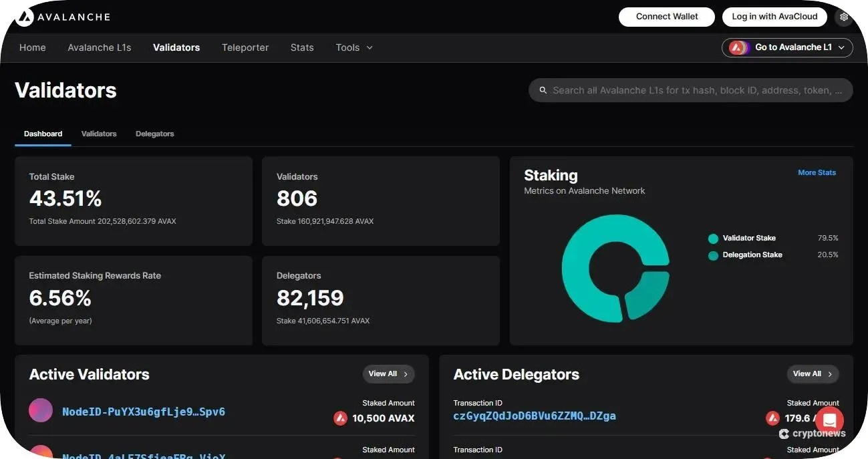The image size is (868, 459).
Task: Expand the Tools menu
Action: click(x=354, y=47)
